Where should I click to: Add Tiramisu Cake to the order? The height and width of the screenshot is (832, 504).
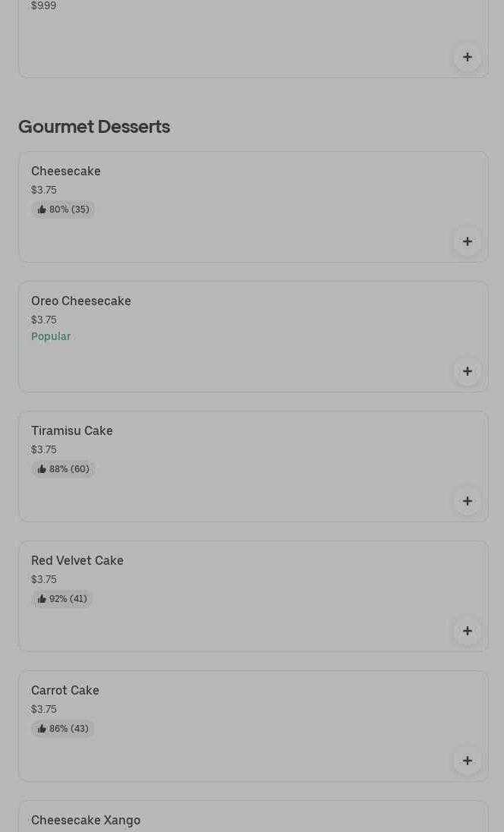pos(467,501)
